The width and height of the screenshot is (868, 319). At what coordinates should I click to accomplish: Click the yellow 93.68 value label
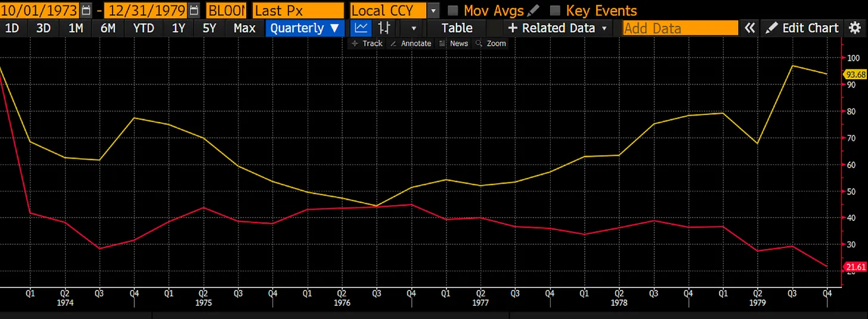855,75
